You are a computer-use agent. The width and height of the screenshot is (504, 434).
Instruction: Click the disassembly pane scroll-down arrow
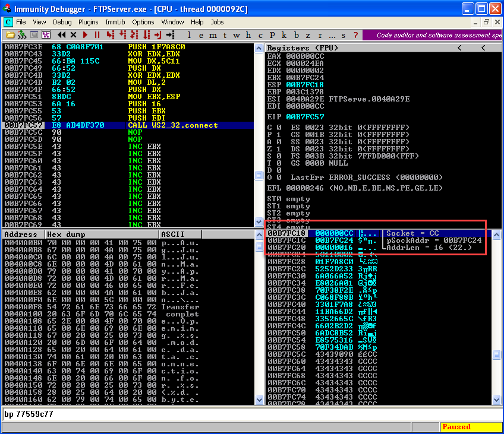point(259,221)
